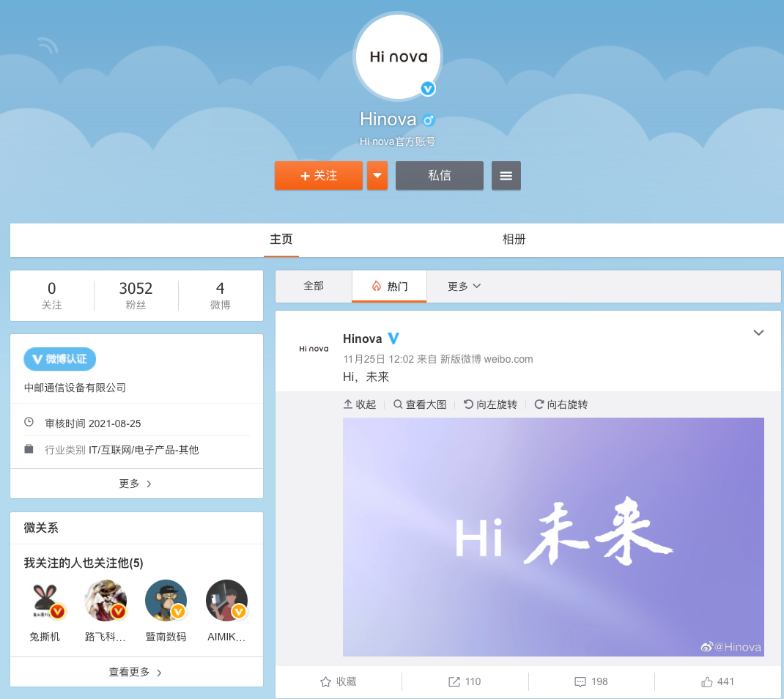This screenshot has height=699, width=784.
Task: Click the Hi nova官方账号 description text
Action: pyautogui.click(x=398, y=142)
